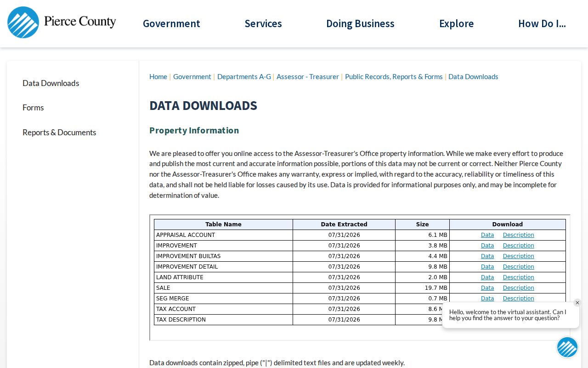Click the 0.7 MB size cell
The height and width of the screenshot is (368, 588).
(x=422, y=299)
